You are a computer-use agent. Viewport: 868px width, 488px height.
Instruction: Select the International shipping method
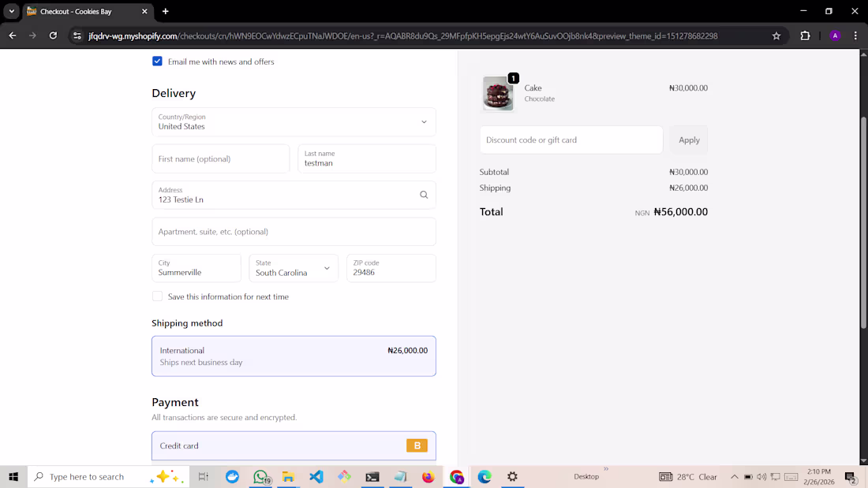tap(294, 356)
